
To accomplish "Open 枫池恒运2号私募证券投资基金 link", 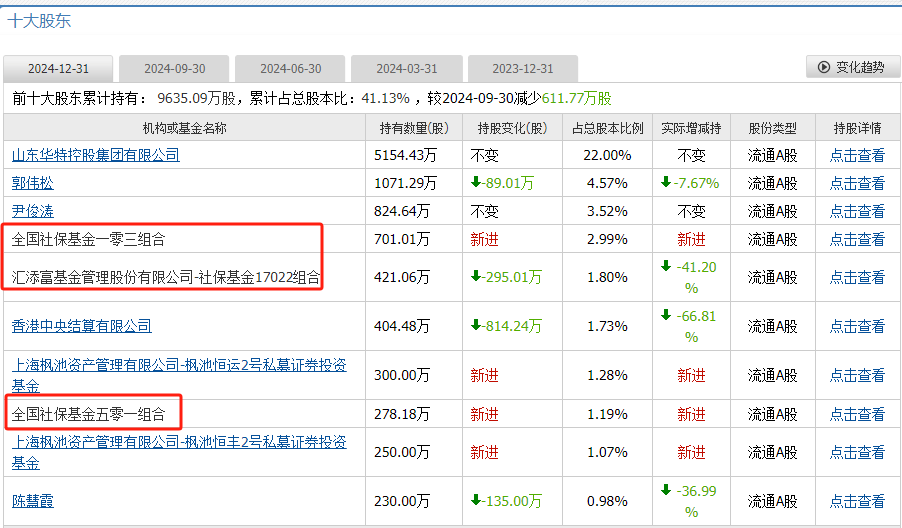I will pos(179,375).
